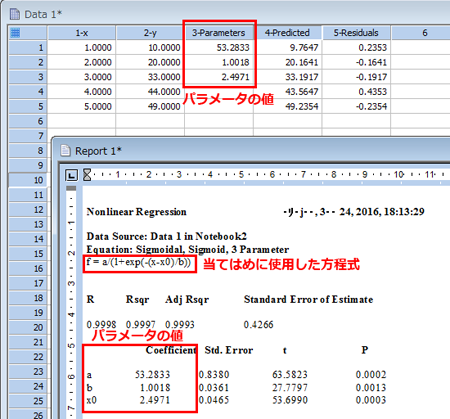Viewport: 450px width, 419px height.
Task: Click coefficient a value 53.2833 in report
Action: [152, 374]
